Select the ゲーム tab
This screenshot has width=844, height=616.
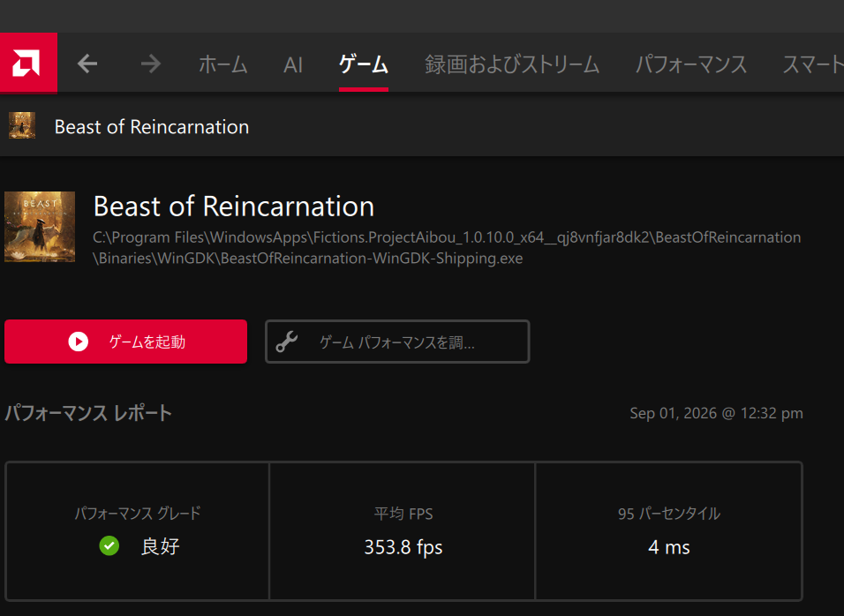click(x=364, y=64)
